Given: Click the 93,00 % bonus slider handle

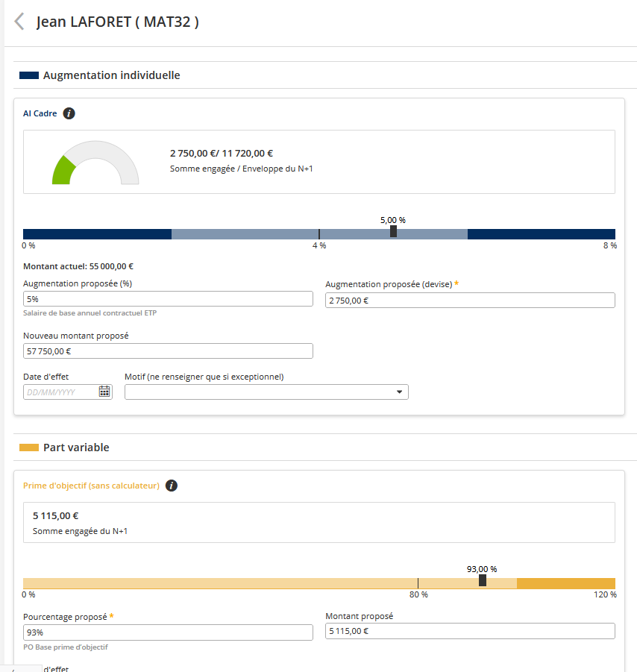Looking at the screenshot, I should [x=483, y=581].
